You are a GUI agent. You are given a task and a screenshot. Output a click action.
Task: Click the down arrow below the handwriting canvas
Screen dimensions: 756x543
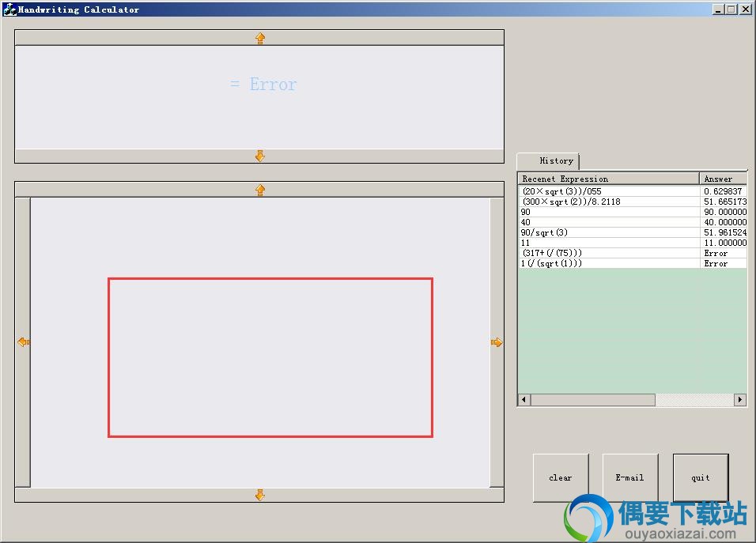point(260,495)
